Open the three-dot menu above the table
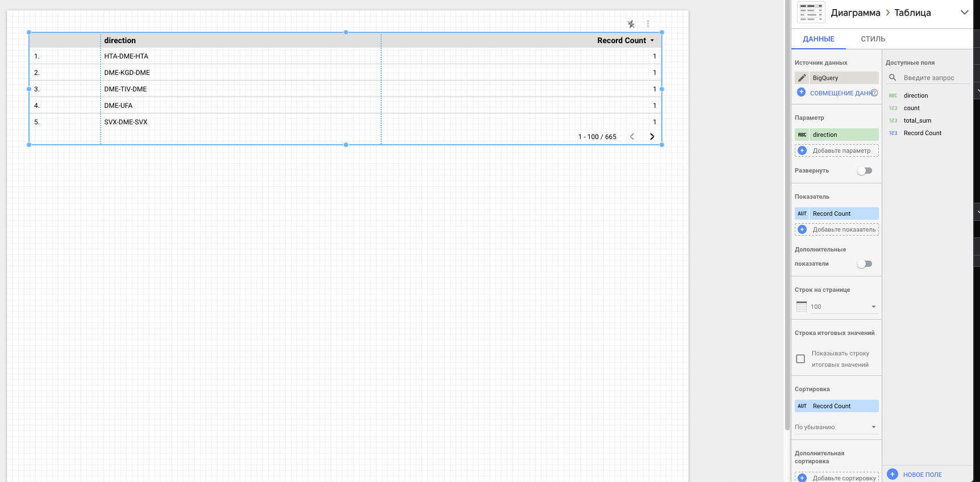The height and width of the screenshot is (482, 980). point(648,24)
